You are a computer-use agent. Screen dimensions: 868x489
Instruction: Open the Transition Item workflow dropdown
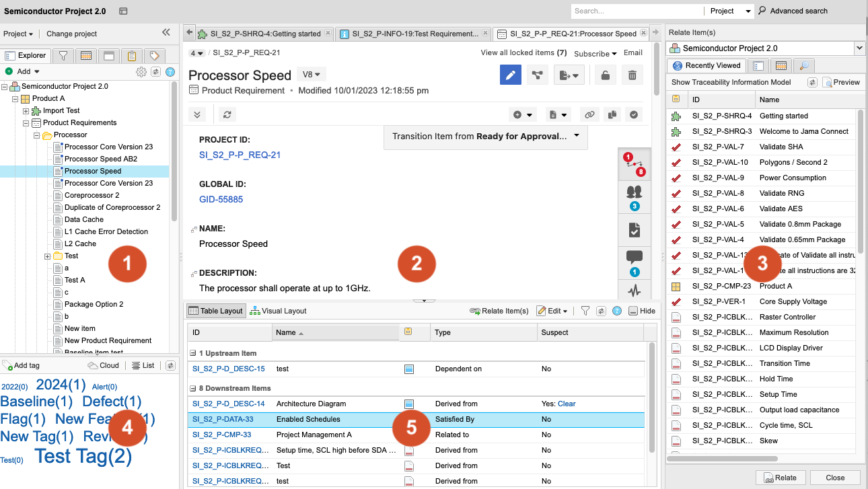pos(485,136)
